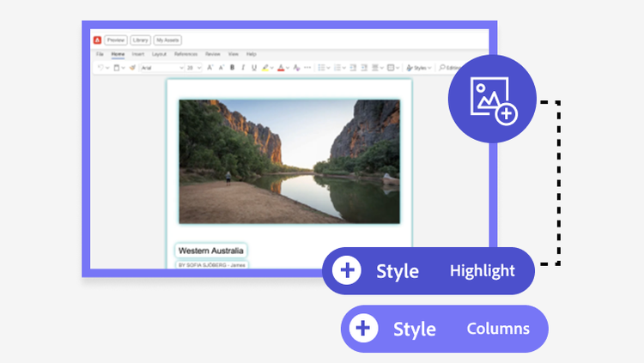The width and height of the screenshot is (644, 363).
Task: Click plus icon on Style Highlight pill
Action: [348, 271]
